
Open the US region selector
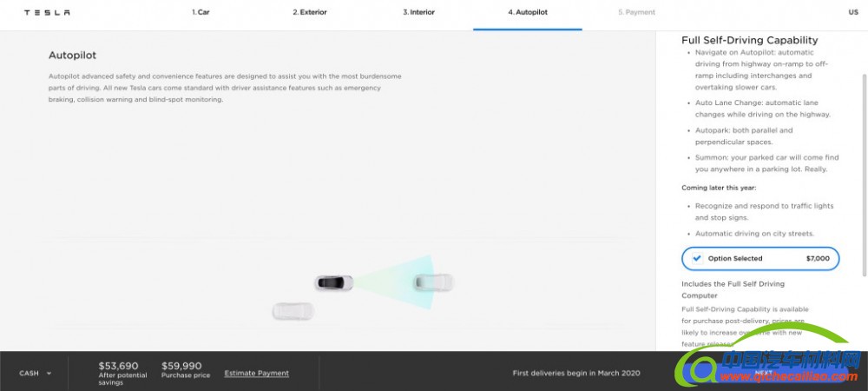tap(852, 13)
